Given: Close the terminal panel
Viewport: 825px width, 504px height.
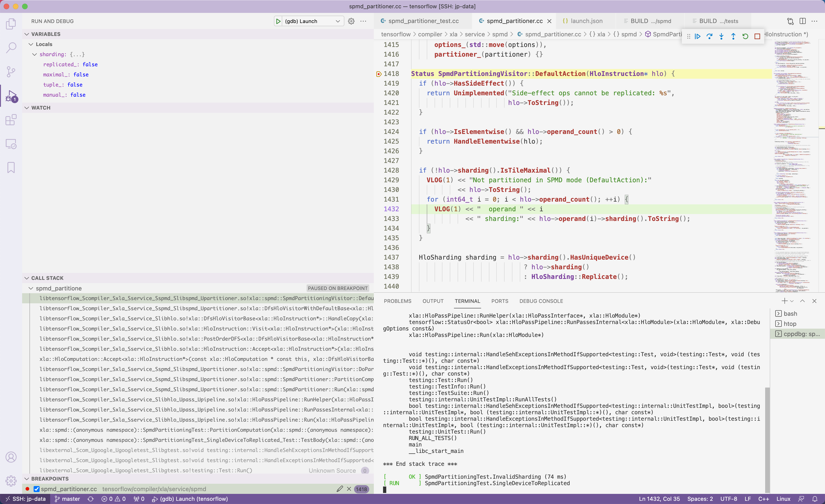Looking at the screenshot, I should 815,301.
